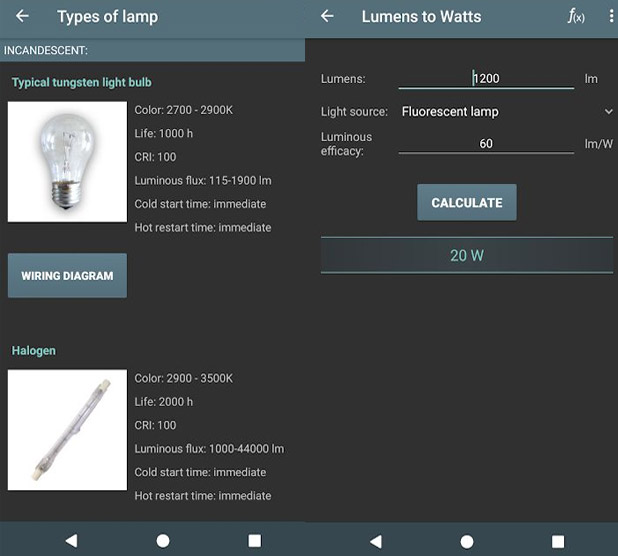Select the Fluorescent lamp light source field
The image size is (618, 556).
tap(490, 112)
